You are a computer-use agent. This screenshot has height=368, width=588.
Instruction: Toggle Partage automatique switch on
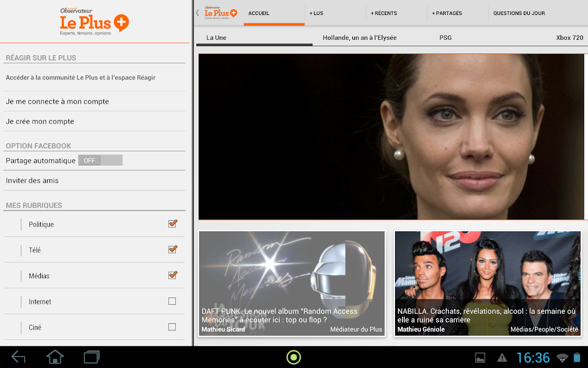pos(100,160)
